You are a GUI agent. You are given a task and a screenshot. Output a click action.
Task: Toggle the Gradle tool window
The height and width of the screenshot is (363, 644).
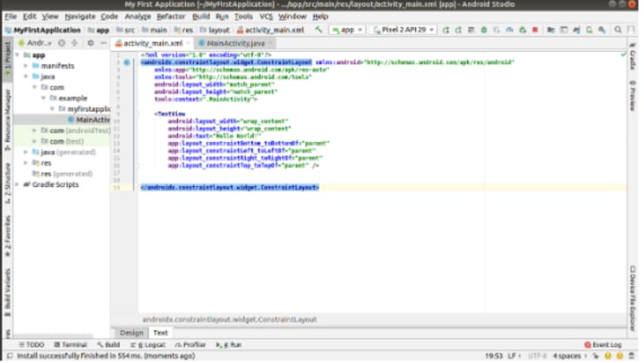pyautogui.click(x=633, y=56)
